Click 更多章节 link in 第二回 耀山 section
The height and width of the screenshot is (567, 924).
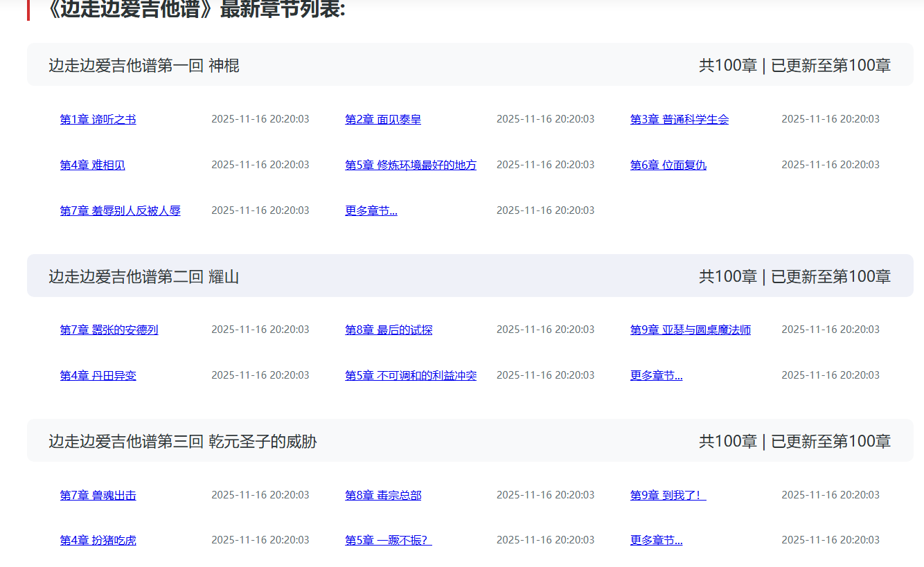point(656,375)
